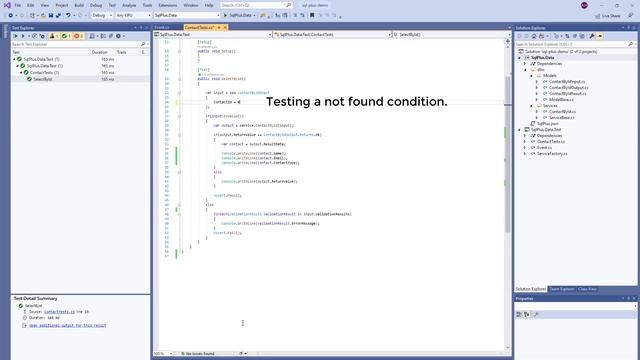Screen dimensions: 640x360
Task: Click the Run test icon in Test Explorer
Action: [x=23, y=36]
